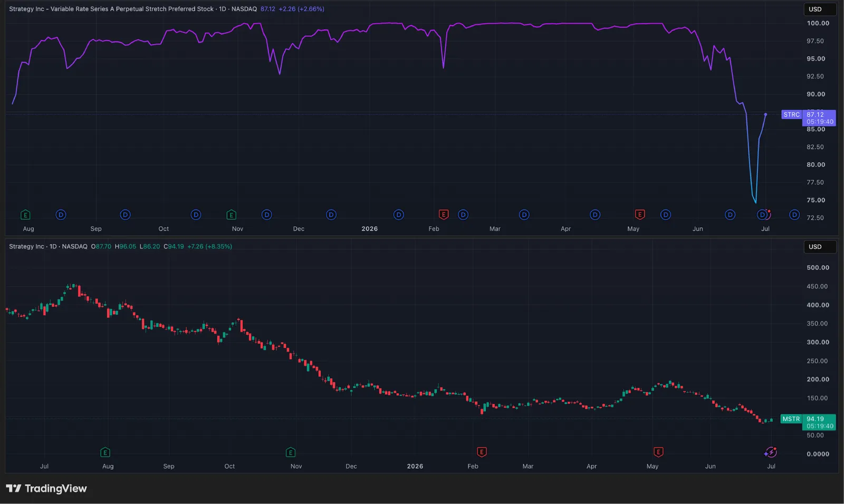This screenshot has height=504, width=844.
Task: Click 100.00 on the STRC price axis
Action: pos(818,23)
